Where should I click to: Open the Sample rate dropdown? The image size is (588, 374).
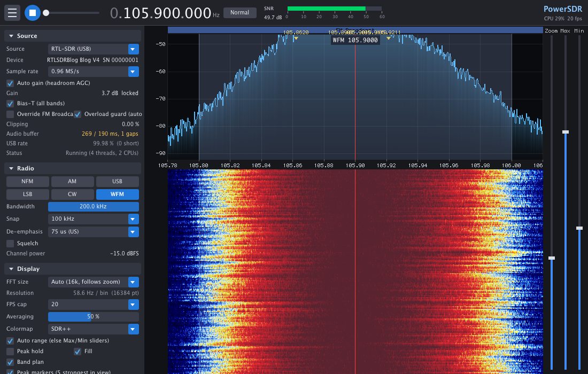coord(94,71)
